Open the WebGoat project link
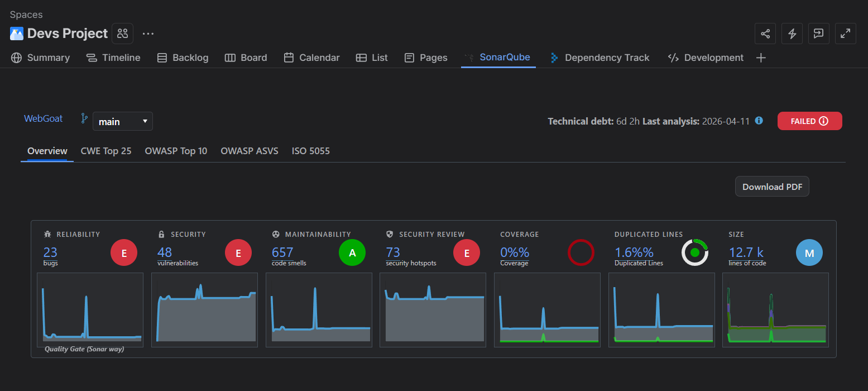868x391 pixels. coord(44,118)
